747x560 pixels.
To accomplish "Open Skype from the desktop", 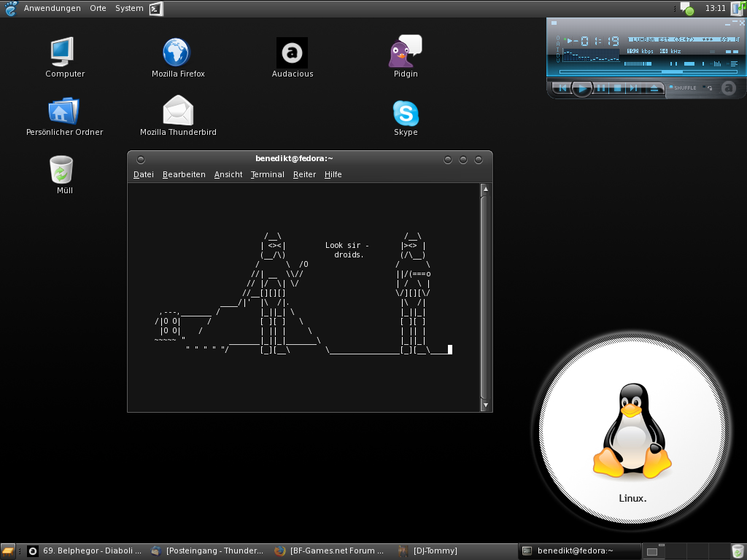I will click(x=406, y=118).
